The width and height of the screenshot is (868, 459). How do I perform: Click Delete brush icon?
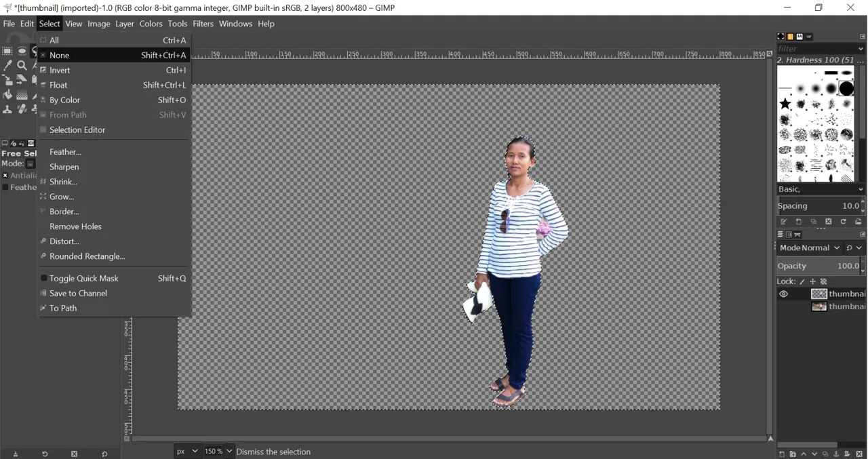pyautogui.click(x=829, y=222)
